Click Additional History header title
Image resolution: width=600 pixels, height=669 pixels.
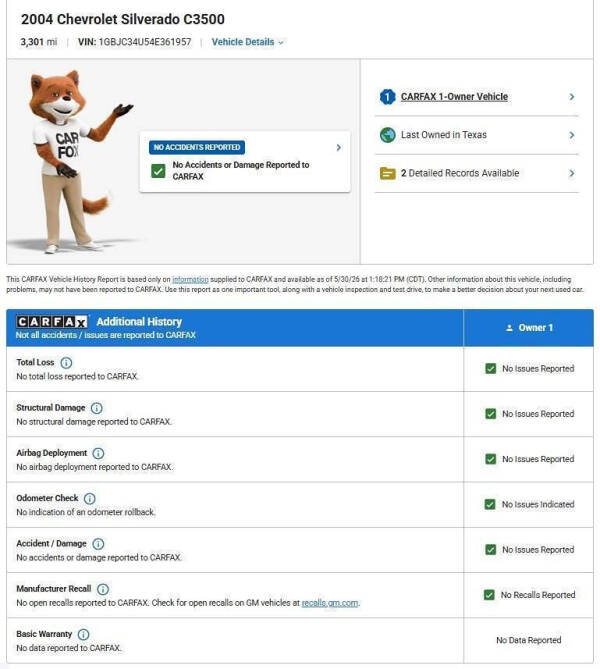pyautogui.click(x=139, y=321)
